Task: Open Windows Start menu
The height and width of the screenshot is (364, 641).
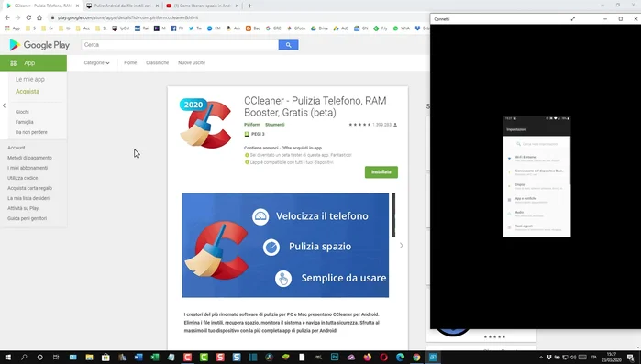Action: pos(7,357)
